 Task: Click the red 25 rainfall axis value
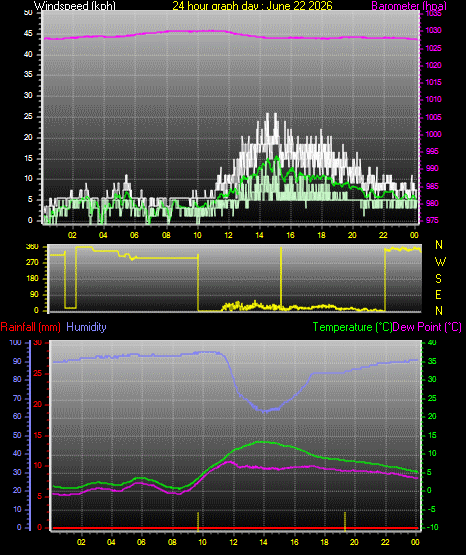[x=38, y=373]
